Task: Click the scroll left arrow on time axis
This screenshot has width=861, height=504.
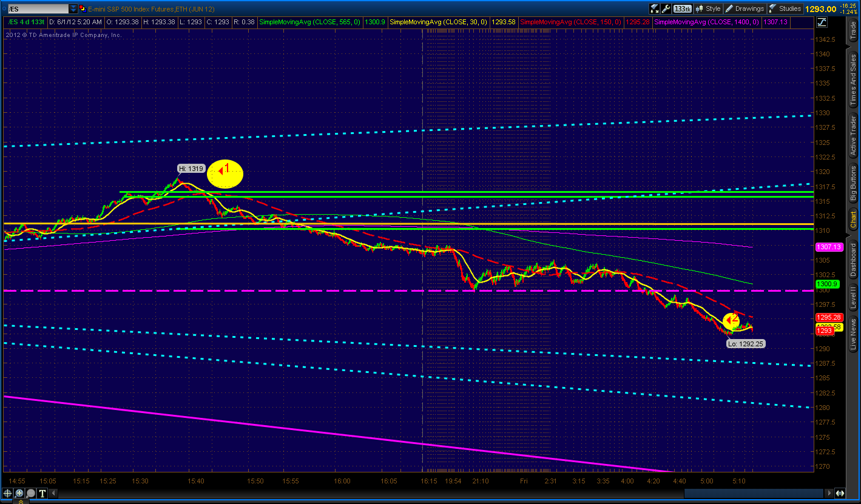Action: pyautogui.click(x=52, y=493)
